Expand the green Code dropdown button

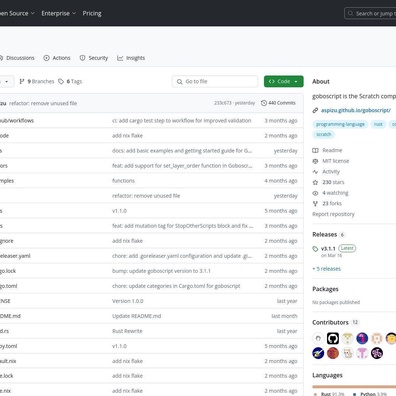click(x=284, y=81)
